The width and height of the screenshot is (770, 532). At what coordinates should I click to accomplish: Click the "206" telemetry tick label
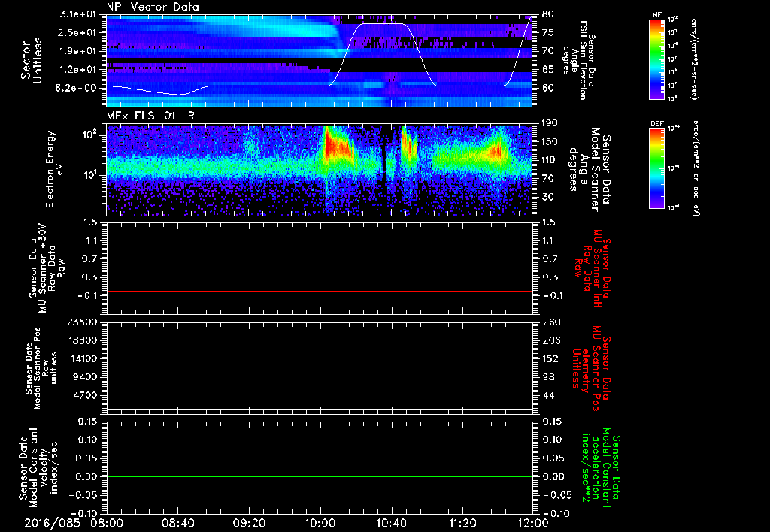pos(551,340)
